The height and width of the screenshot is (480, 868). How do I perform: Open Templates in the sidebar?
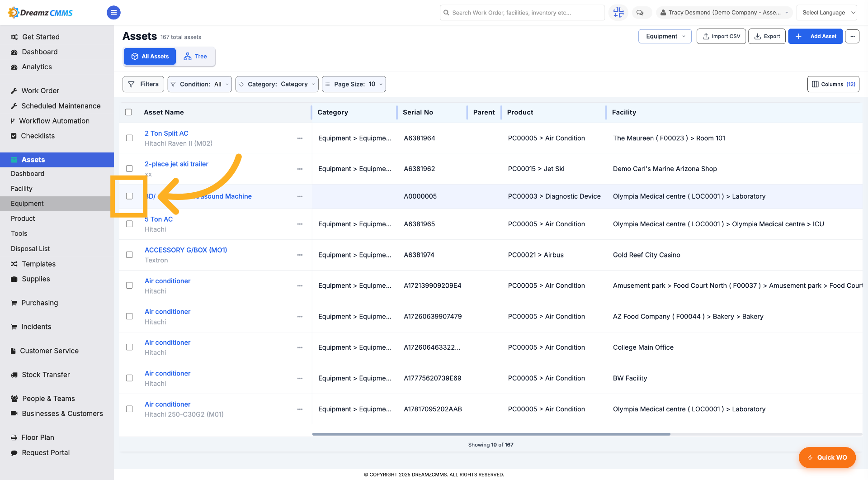coord(38,264)
